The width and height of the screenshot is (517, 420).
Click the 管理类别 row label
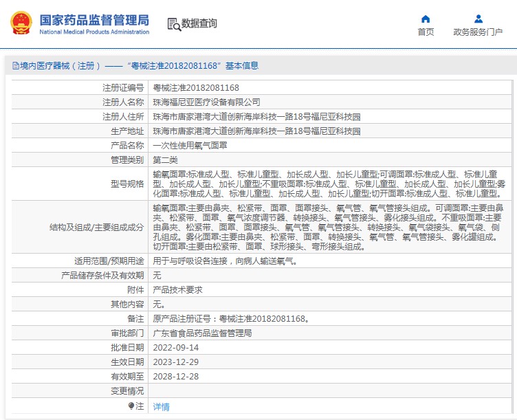tap(127, 160)
